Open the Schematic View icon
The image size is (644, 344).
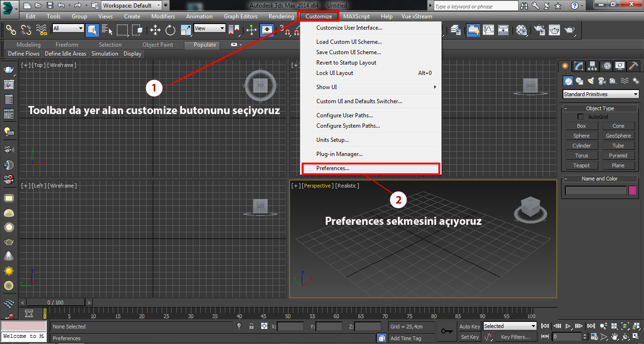point(504,30)
